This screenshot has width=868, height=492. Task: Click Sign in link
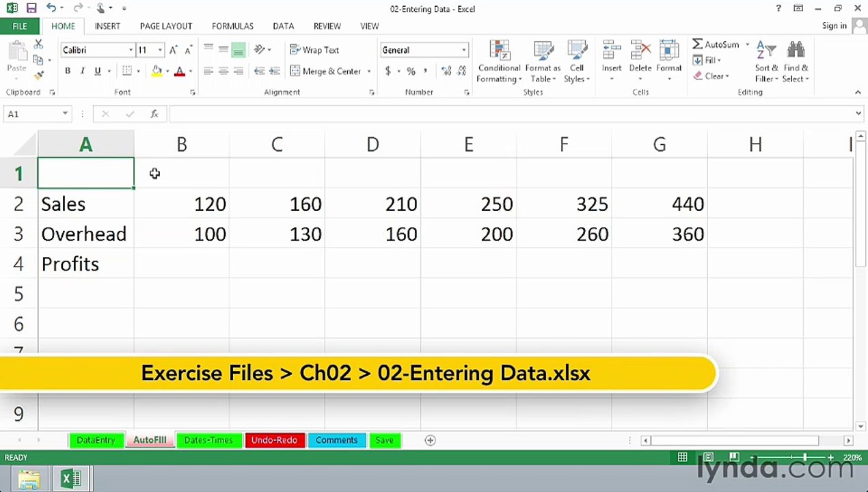coord(835,26)
